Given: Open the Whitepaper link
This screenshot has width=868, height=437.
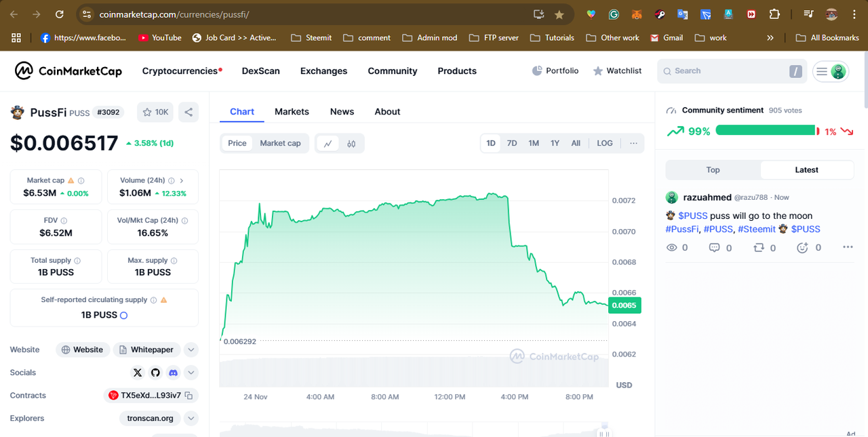Looking at the screenshot, I should coord(146,350).
